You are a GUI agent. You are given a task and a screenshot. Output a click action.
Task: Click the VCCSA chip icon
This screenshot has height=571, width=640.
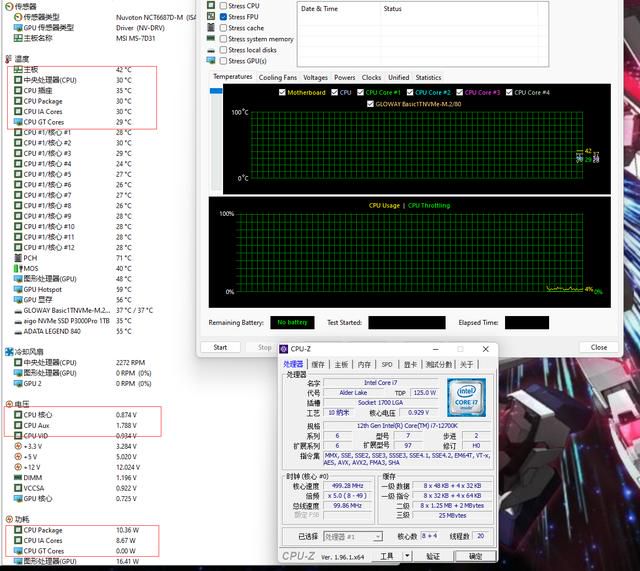pyautogui.click(x=18, y=488)
